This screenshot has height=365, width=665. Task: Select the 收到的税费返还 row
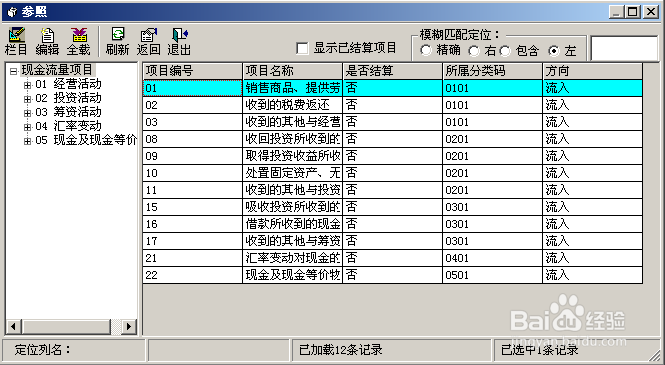[x=393, y=105]
